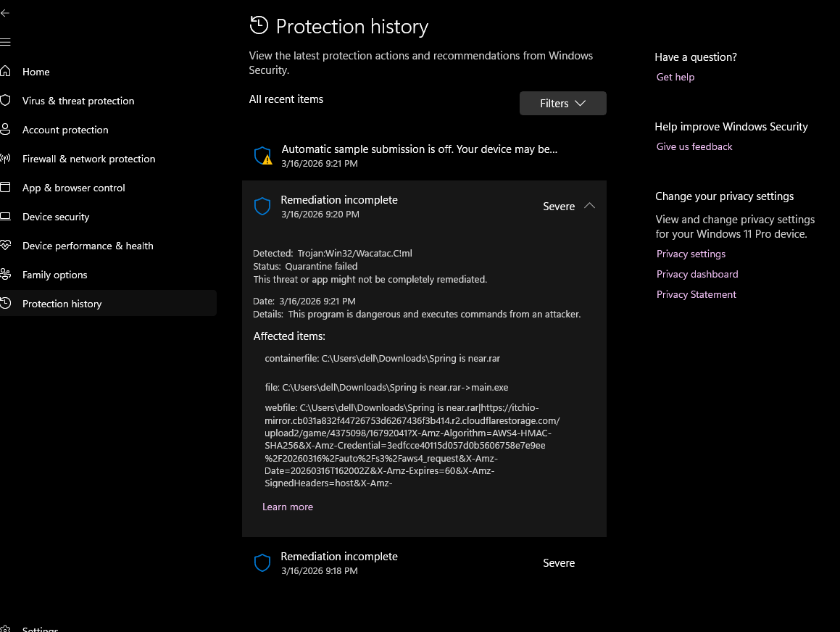The height and width of the screenshot is (632, 840).
Task: Collapse the expanded Severe threat entry chevron
Action: click(589, 206)
